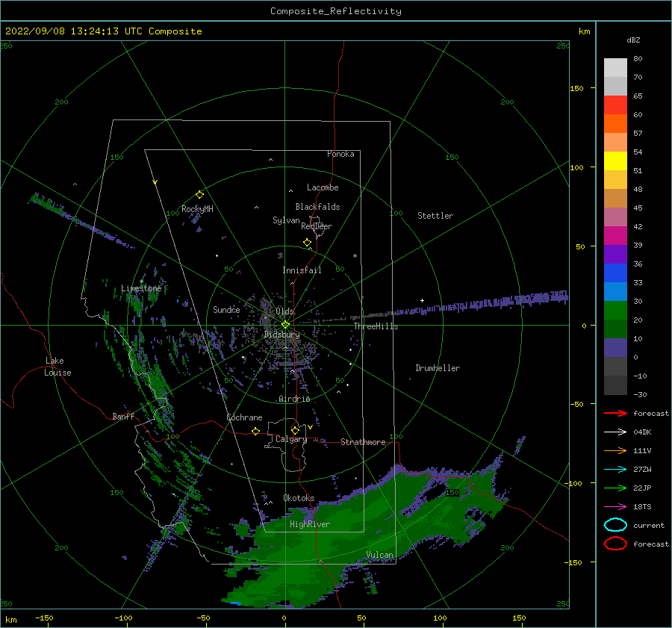
Task: Click the 0 dBZ slate-purple swatch
Action: [615, 348]
